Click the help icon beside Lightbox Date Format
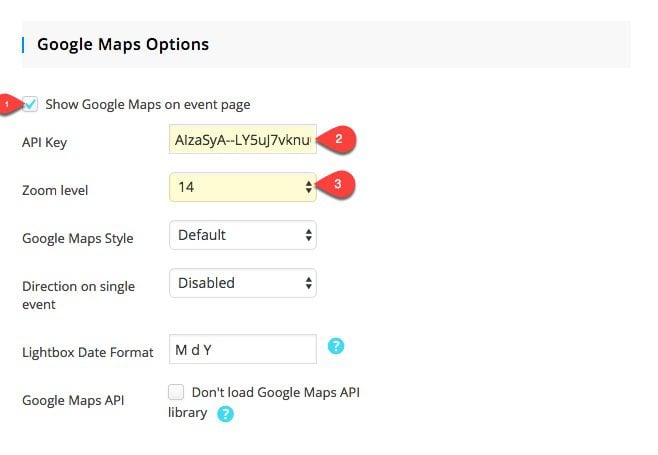Image resolution: width=658 pixels, height=455 pixels. 337,347
